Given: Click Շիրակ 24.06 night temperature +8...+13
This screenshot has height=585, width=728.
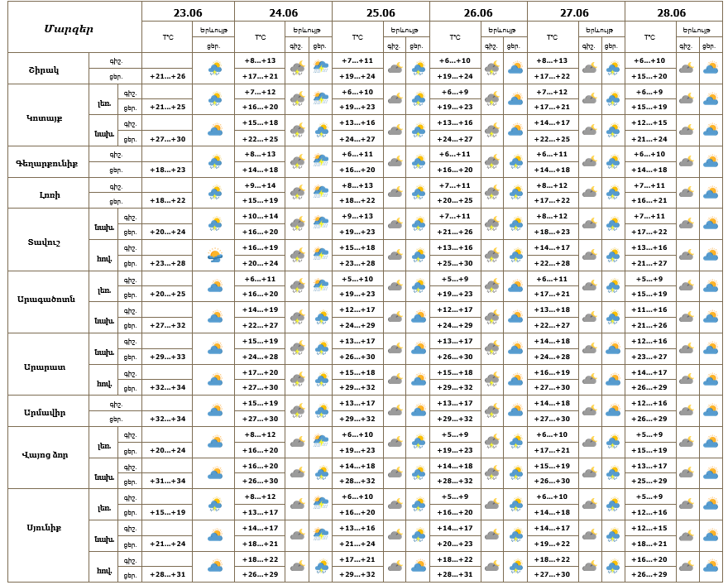Looking at the screenshot, I should click(x=260, y=60).
